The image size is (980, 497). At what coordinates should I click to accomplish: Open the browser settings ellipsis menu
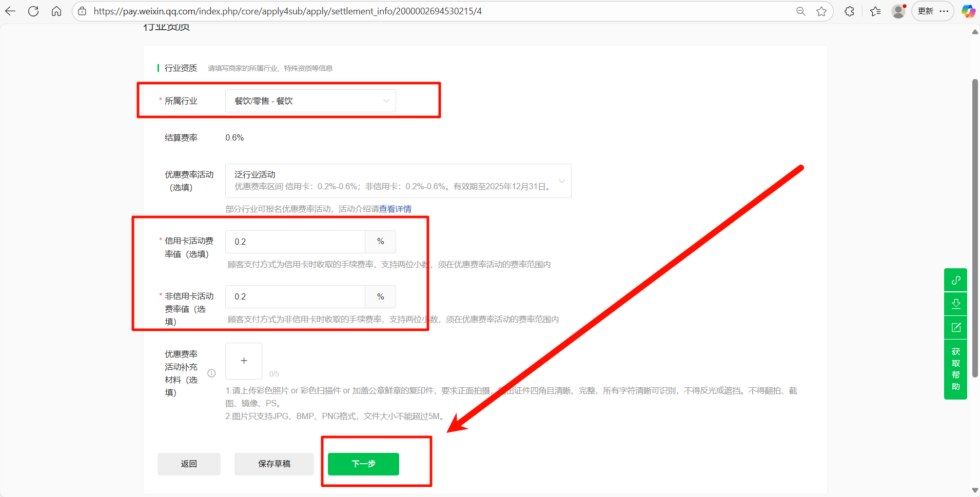(944, 11)
